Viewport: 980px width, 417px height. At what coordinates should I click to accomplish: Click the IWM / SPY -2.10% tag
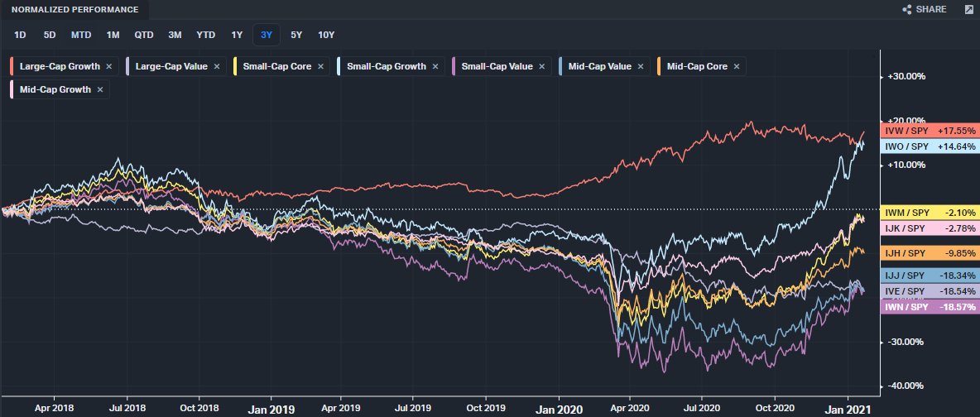(930, 213)
